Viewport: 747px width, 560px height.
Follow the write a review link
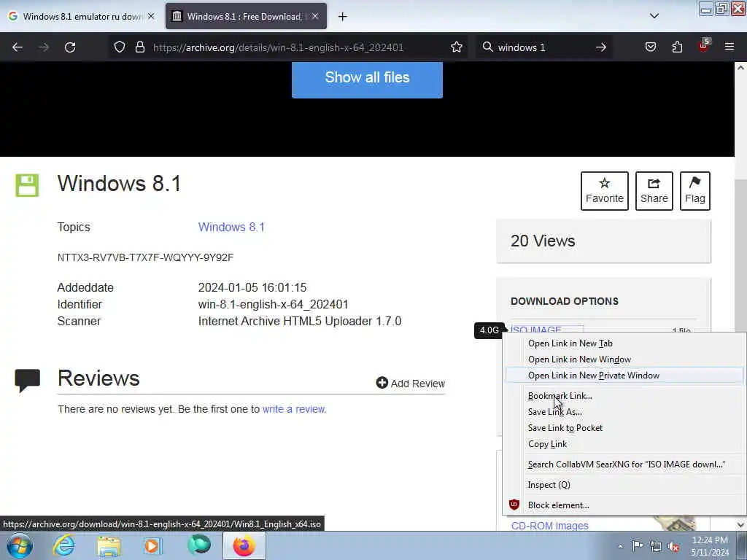click(x=295, y=409)
